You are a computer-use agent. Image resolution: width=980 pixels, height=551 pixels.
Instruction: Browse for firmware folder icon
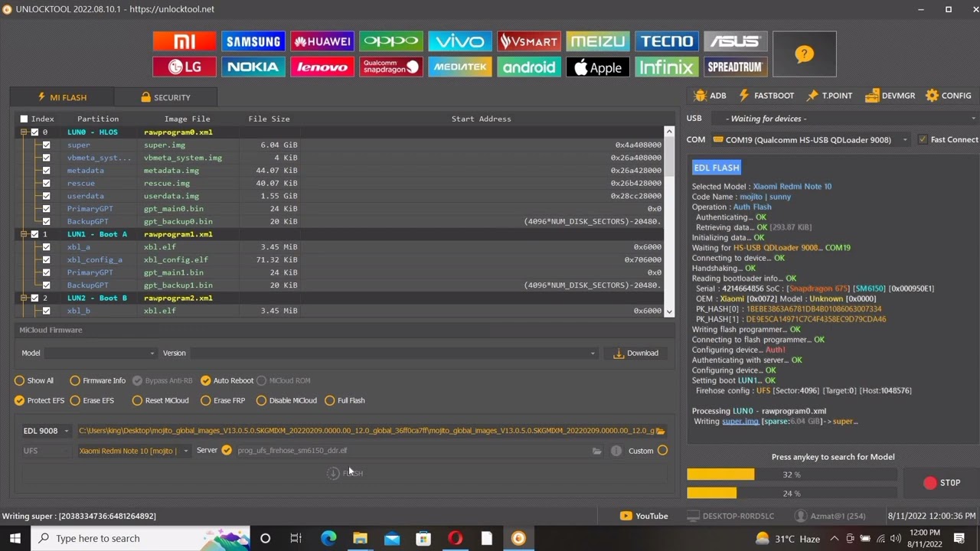[x=660, y=431]
